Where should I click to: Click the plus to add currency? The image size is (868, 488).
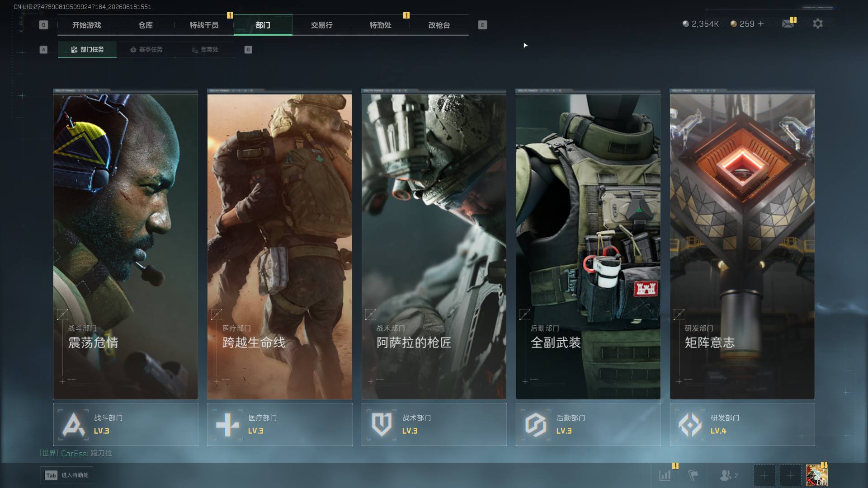[761, 24]
